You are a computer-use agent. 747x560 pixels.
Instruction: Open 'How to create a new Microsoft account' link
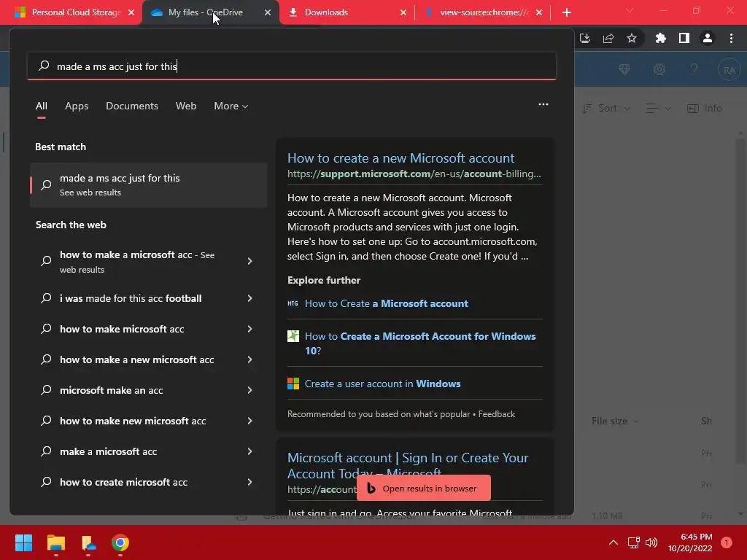[x=400, y=157]
